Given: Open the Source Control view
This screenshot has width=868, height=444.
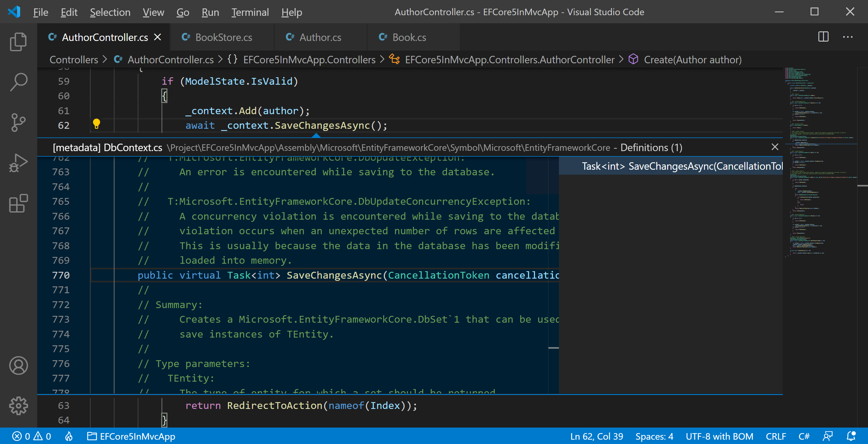Looking at the screenshot, I should click(18, 122).
